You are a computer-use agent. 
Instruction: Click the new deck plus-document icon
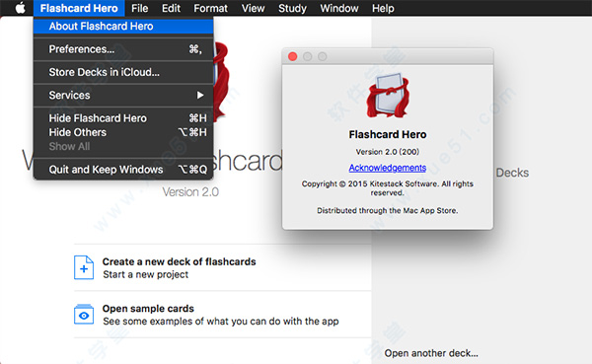click(x=84, y=267)
